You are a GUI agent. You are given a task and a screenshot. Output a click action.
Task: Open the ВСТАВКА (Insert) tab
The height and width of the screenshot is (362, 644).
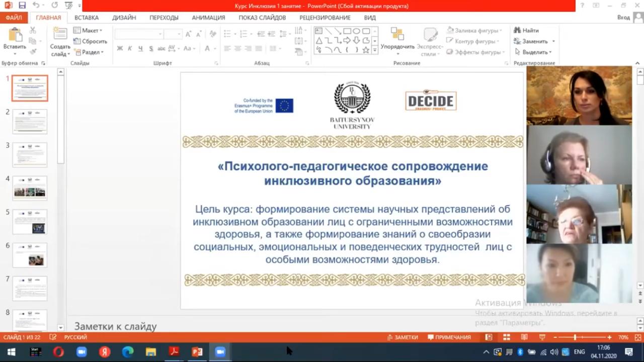87,18
